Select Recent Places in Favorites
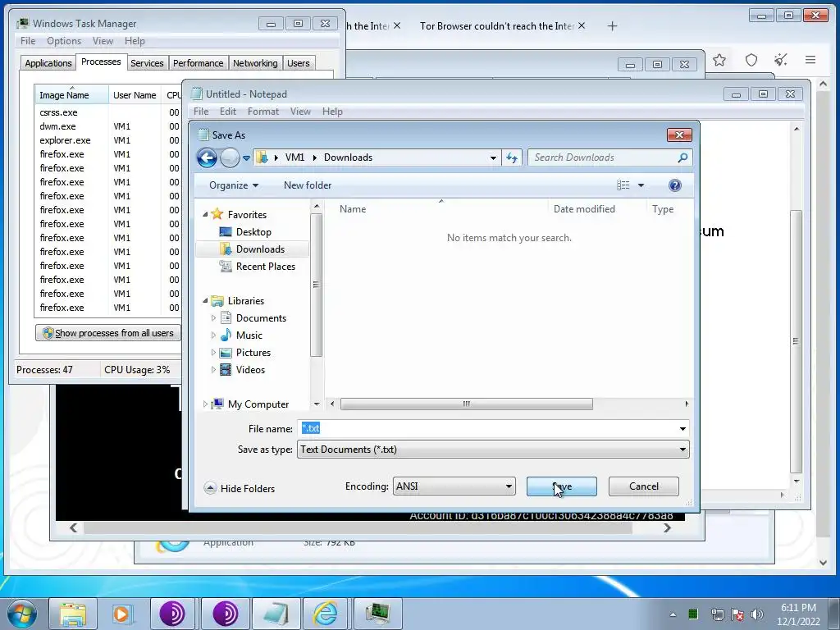Screen dimensions: 840x630 [266, 267]
